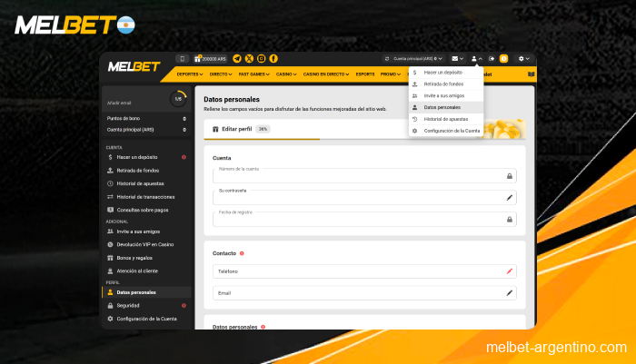Click the Email field
Image resolution: width=636 pixels, height=364 pixels.
click(364, 293)
